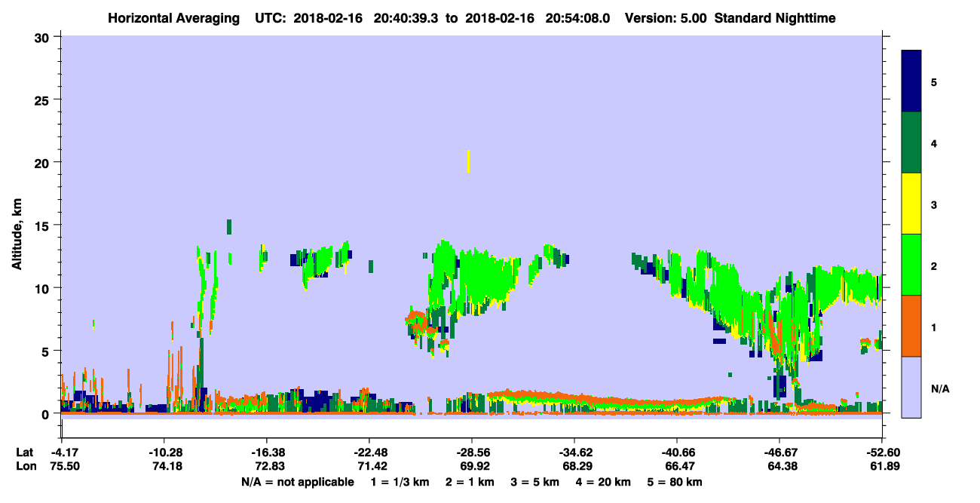Click the bright green colorbar segment labeled 2
Viewport: 980px width, 503px height.
click(x=911, y=265)
